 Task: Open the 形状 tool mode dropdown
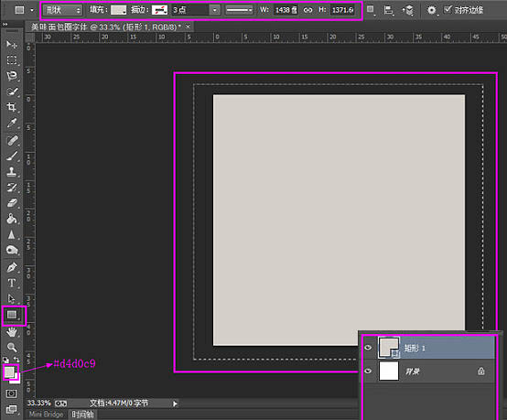(x=62, y=10)
